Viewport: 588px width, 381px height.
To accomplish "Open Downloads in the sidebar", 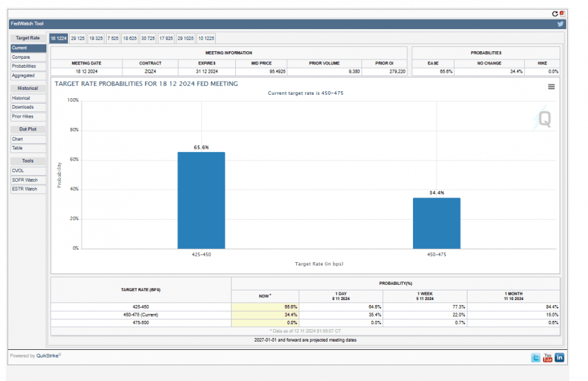I will (x=28, y=107).
